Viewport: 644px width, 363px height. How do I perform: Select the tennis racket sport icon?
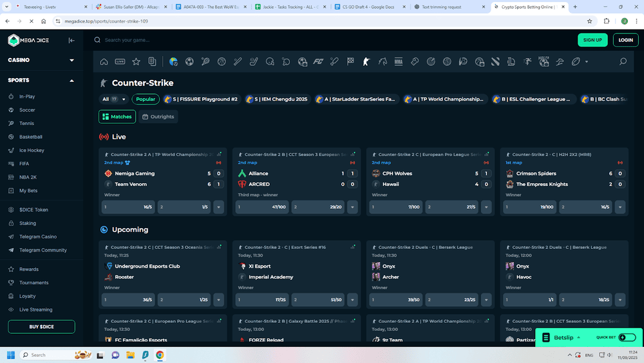pyautogui.click(x=205, y=62)
